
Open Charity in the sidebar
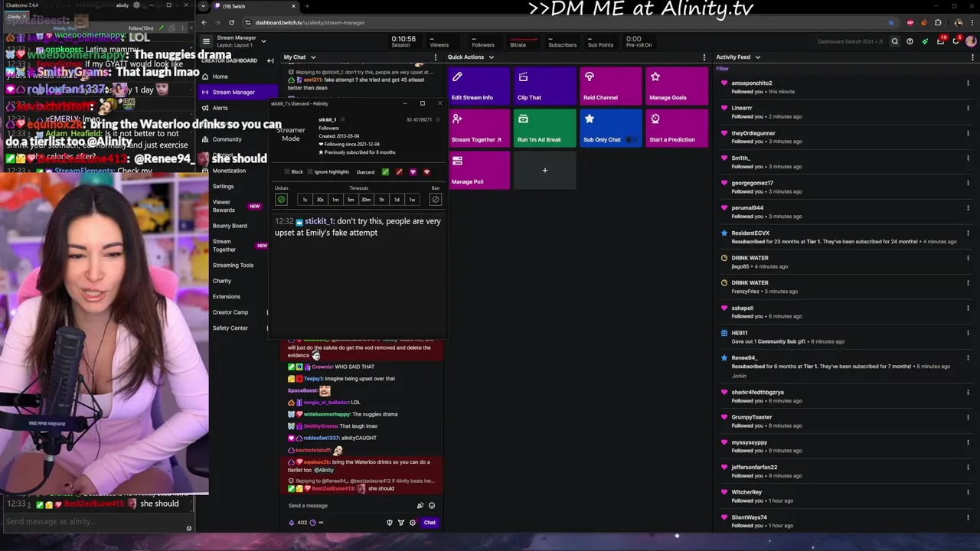click(221, 281)
